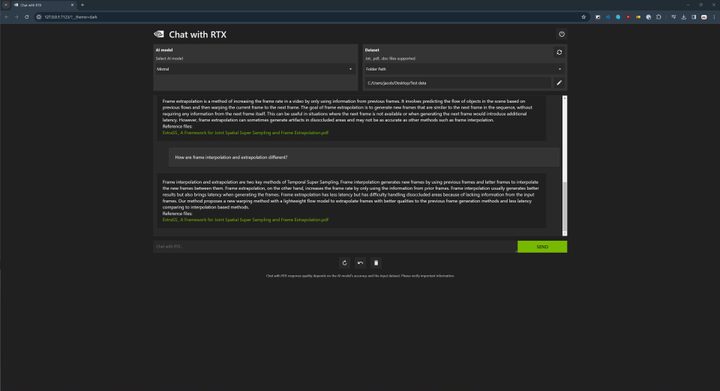
Task: Switch to the Chat with RTX browser tab
Action: coord(44,5)
